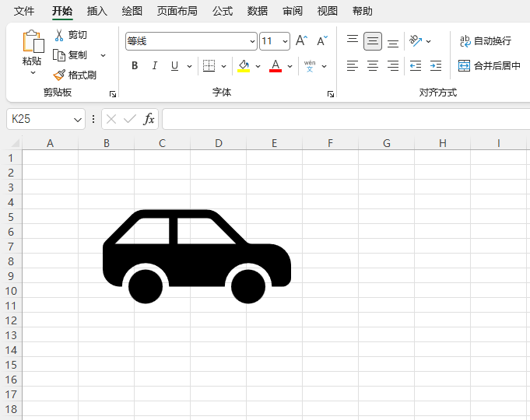Switch to the 数据 Data tab
This screenshot has width=530, height=420.
pos(258,11)
